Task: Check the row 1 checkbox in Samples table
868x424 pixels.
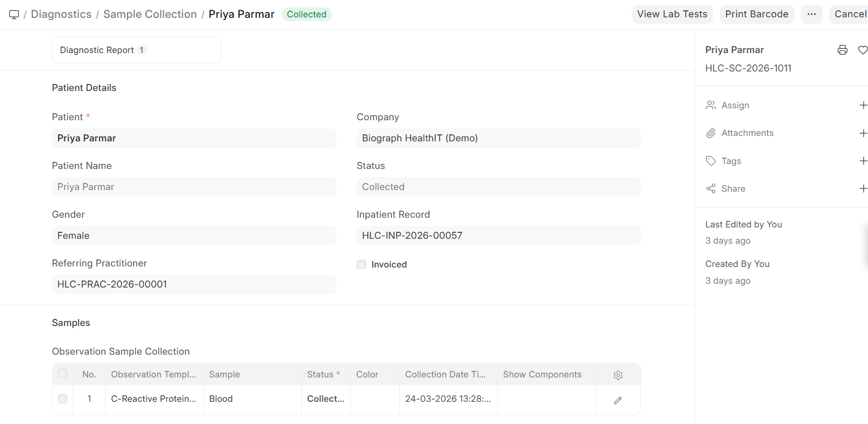Action: point(63,399)
